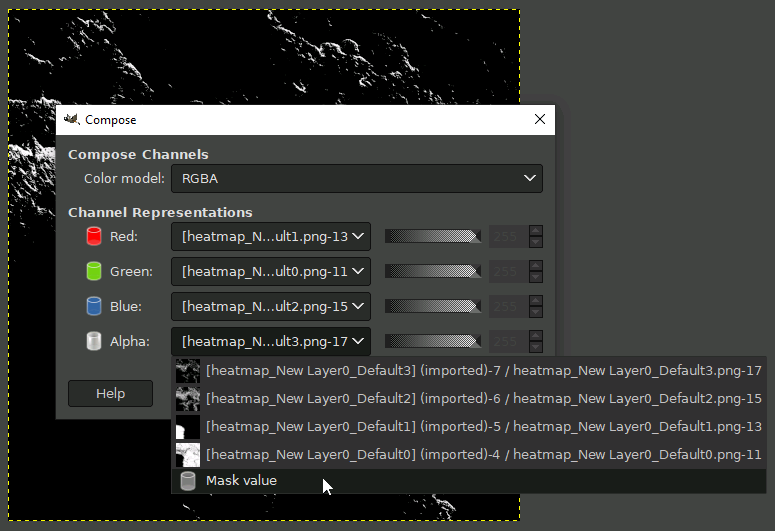
Task: Click the GIMP Wilber icon in Compose title bar
Action: tap(72, 120)
